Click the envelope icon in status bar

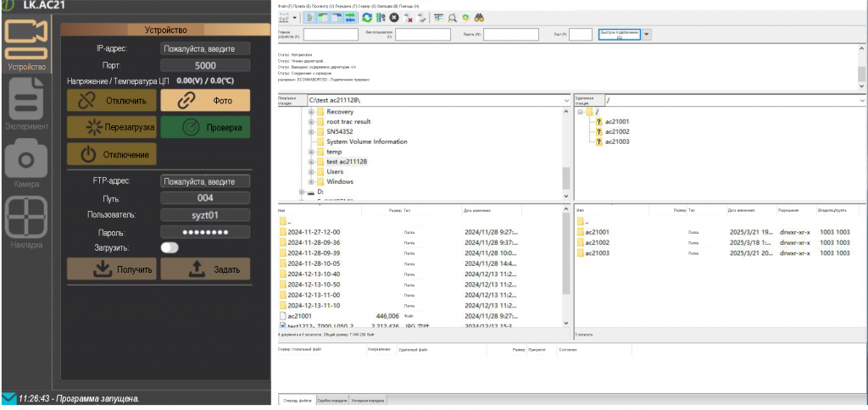pyautogui.click(x=9, y=398)
